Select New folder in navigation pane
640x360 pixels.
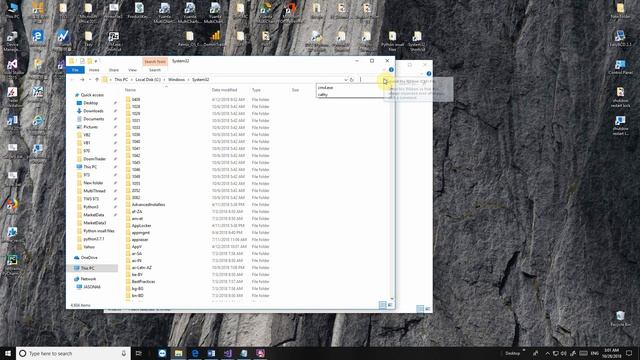[93, 183]
